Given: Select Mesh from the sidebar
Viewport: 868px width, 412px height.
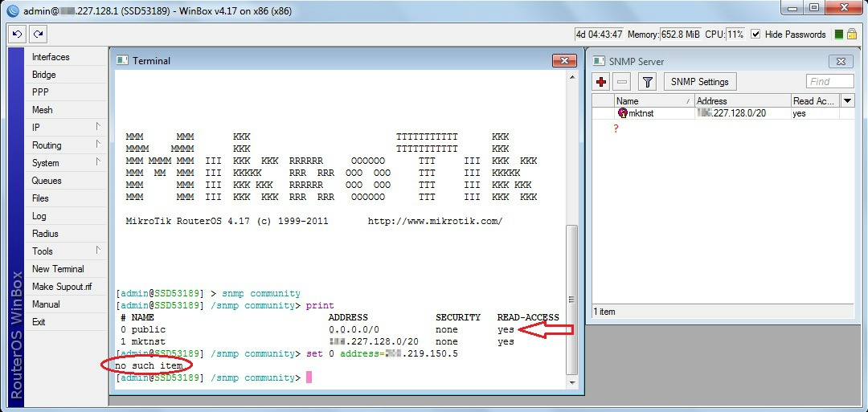Looking at the screenshot, I should click(65, 110).
